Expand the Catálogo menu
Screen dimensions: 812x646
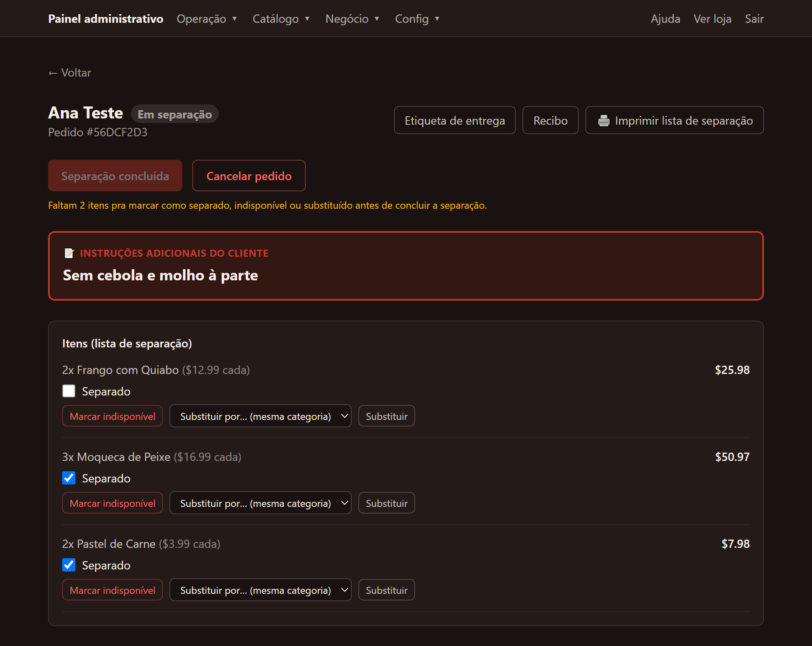[x=281, y=19]
